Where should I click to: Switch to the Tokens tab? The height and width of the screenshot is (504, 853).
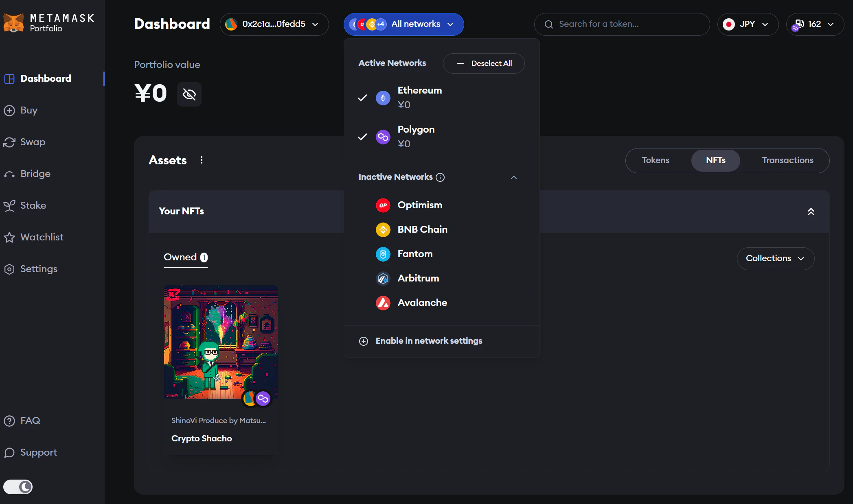pos(656,160)
